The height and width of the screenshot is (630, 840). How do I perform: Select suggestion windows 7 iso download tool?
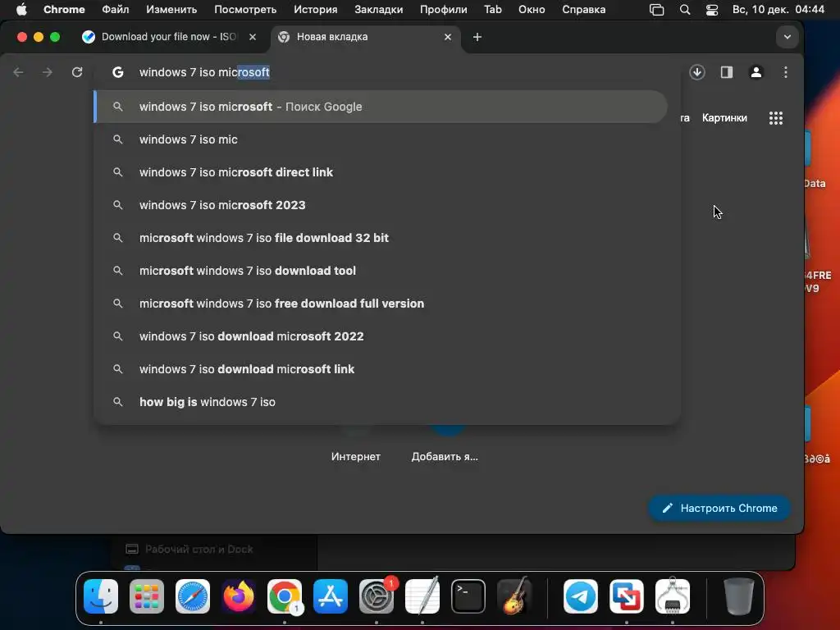pos(381,271)
